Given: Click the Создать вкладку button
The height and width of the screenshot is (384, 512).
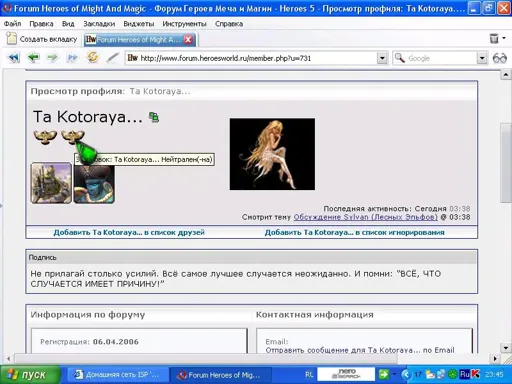Looking at the screenshot, I should tap(42, 39).
